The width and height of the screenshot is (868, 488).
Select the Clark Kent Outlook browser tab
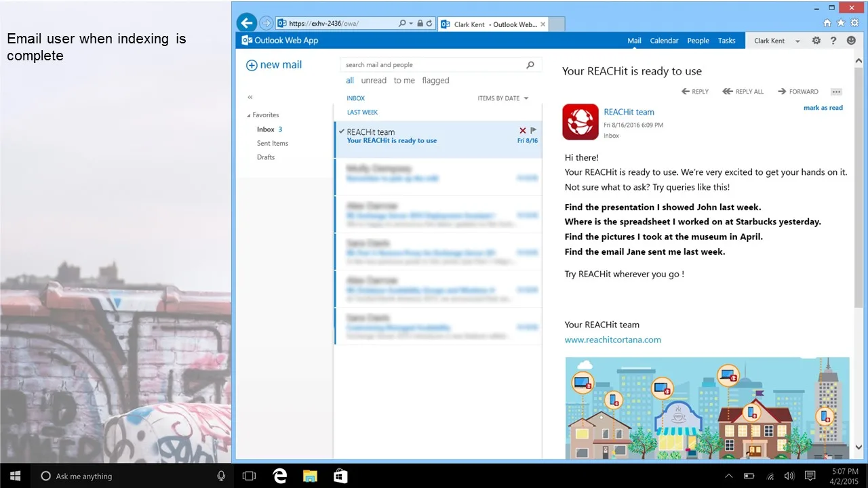(492, 24)
